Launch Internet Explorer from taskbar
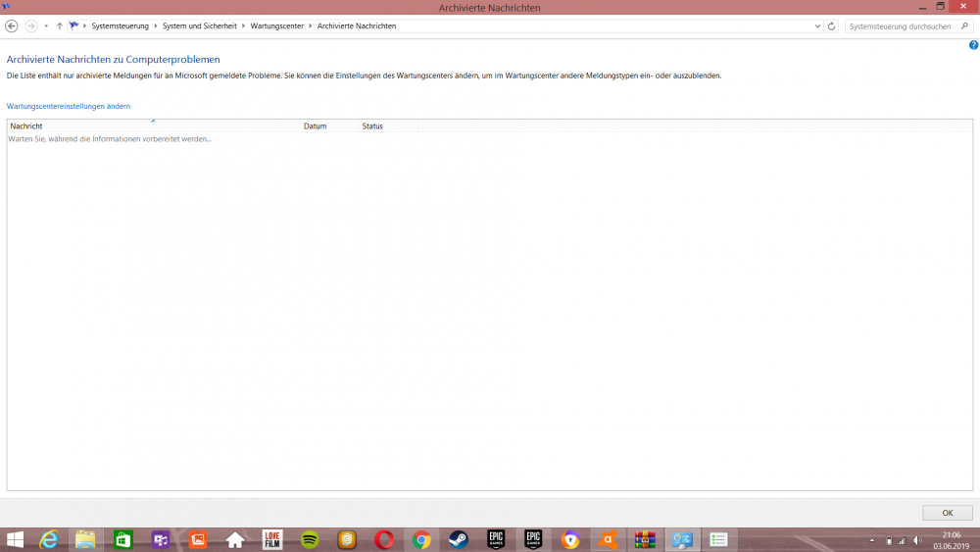The height and width of the screenshot is (552, 980). 48,539
